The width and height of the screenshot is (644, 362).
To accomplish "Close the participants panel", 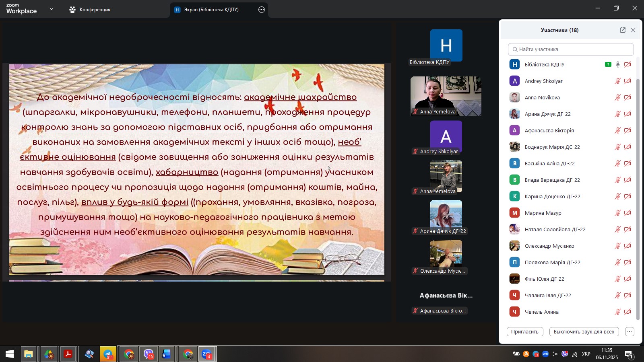I will [633, 30].
